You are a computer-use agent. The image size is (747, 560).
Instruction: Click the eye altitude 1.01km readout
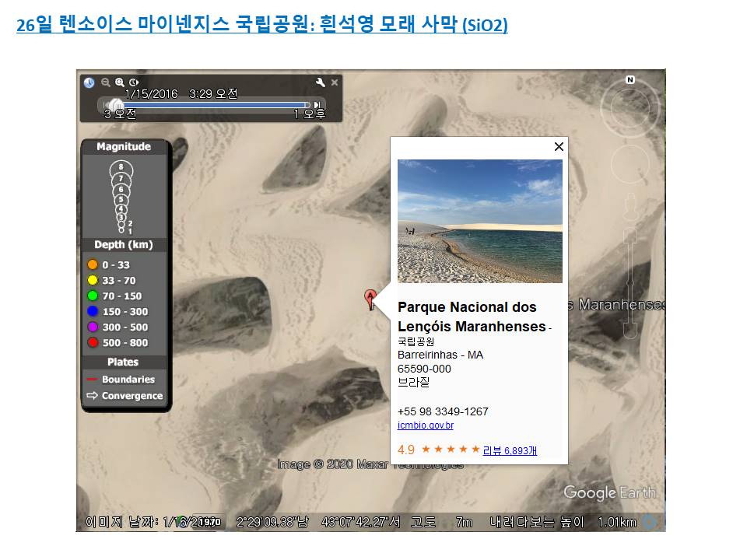click(x=617, y=523)
